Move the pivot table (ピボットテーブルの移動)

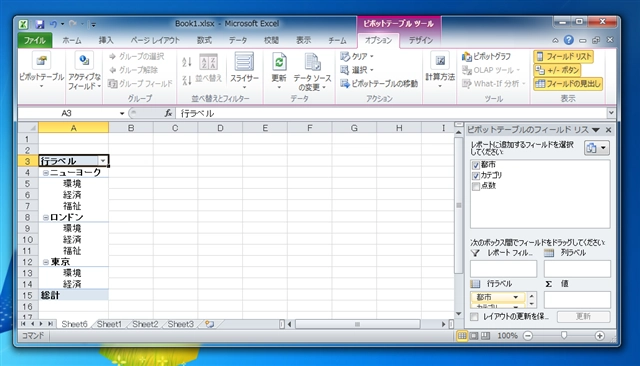379,84
